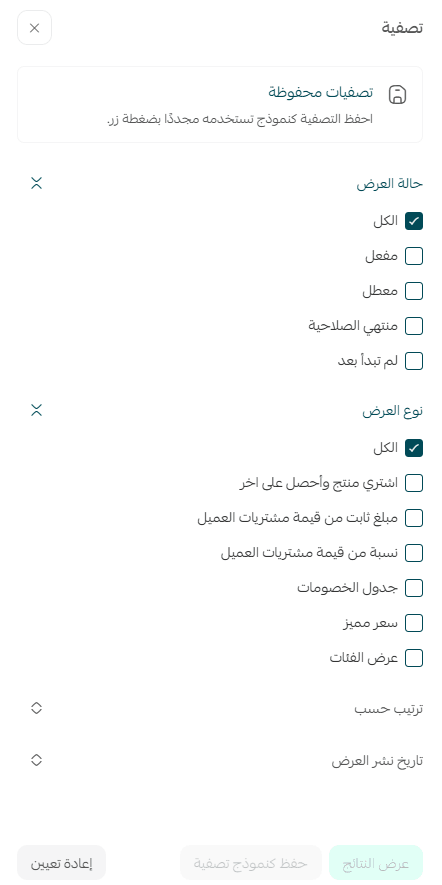Open the تصفيات محفوظة saved filters card
The width and height of the screenshot is (442, 885).
click(220, 104)
